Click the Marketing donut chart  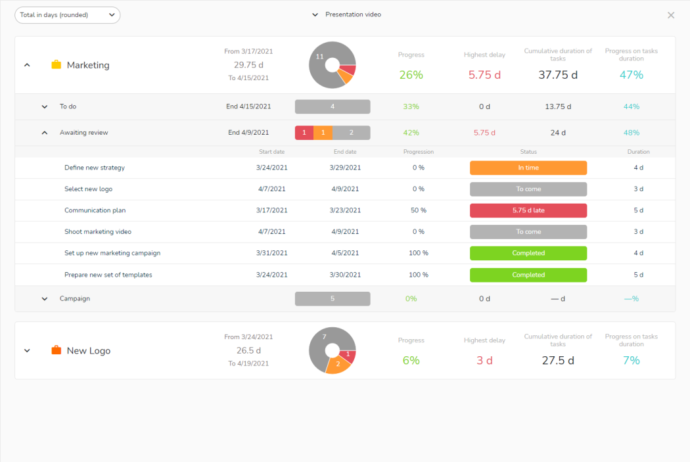[x=332, y=65]
